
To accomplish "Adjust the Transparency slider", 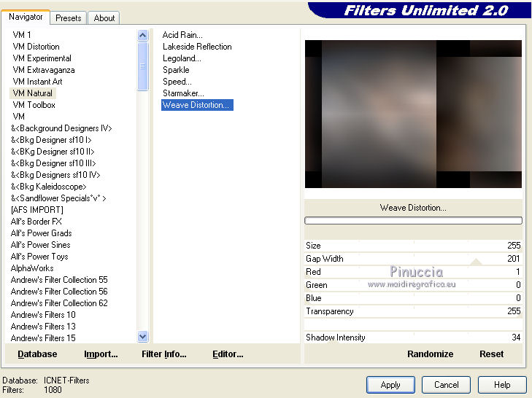I will click(413, 311).
